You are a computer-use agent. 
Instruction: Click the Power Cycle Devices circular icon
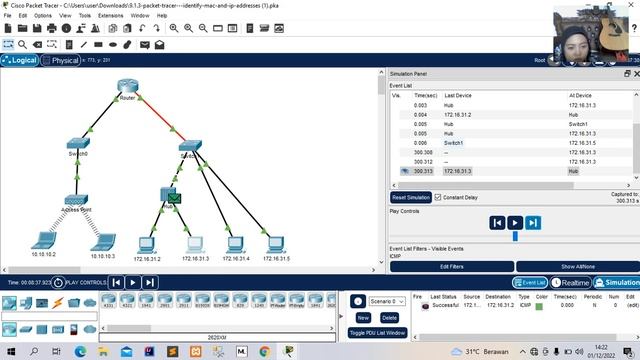[x=58, y=282]
